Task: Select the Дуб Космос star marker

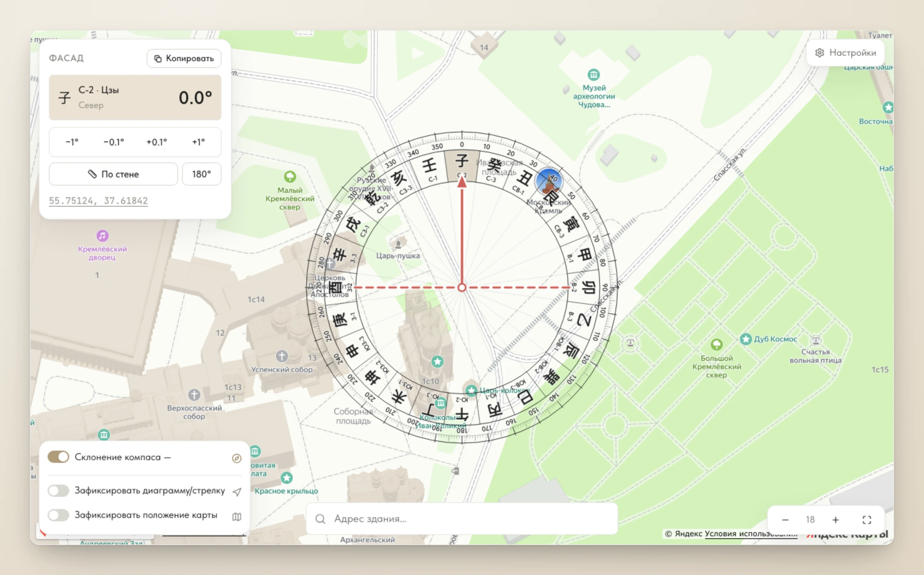Action: coord(746,339)
